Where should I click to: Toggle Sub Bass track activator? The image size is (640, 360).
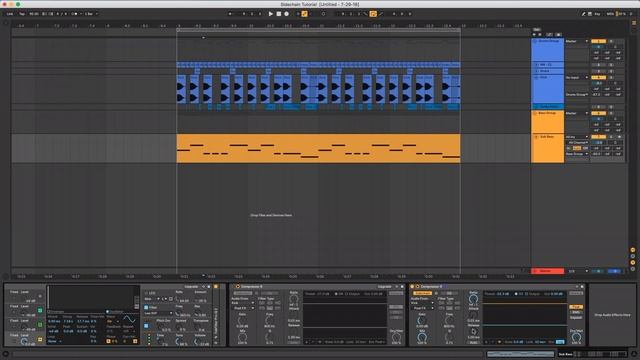coord(598,137)
